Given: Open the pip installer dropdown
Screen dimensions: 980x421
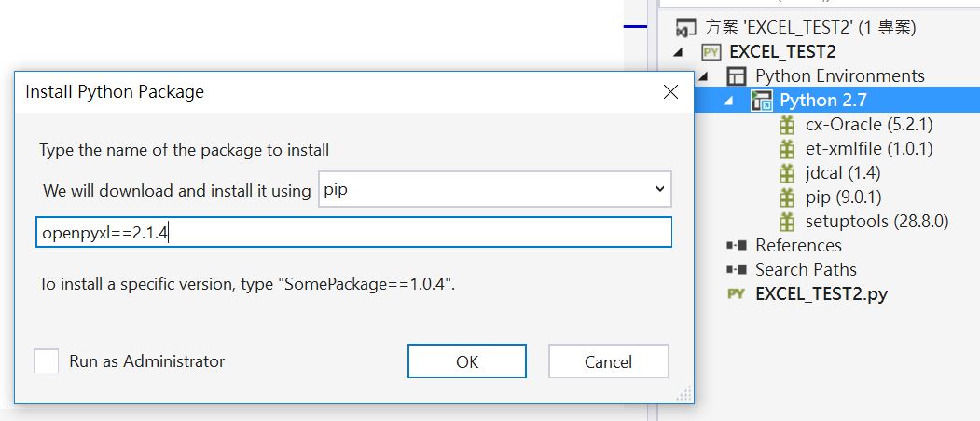Looking at the screenshot, I should click(x=495, y=189).
